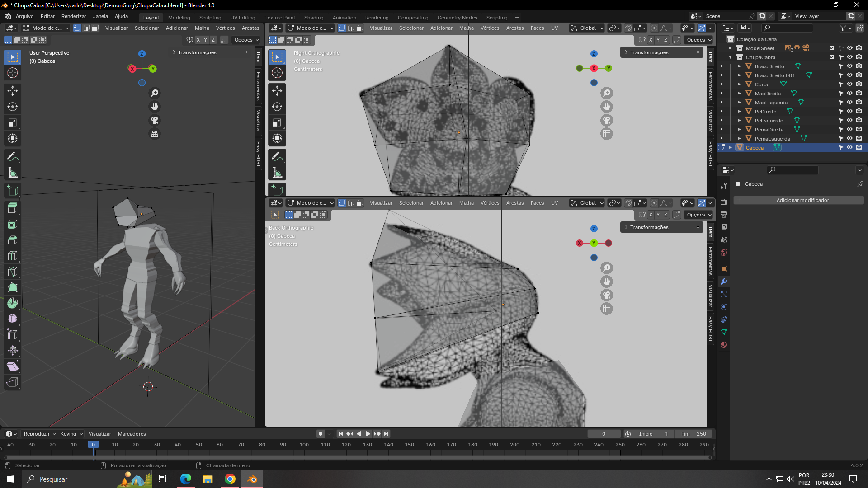The height and width of the screenshot is (488, 868).
Task: Uncheck the ModelSheet collection checkbox
Action: click(x=832, y=48)
